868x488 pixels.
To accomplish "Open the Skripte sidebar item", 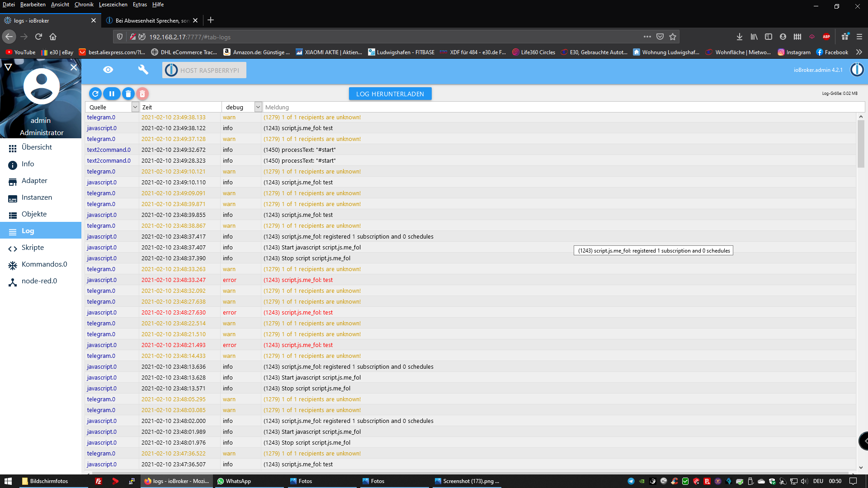I will [x=33, y=248].
